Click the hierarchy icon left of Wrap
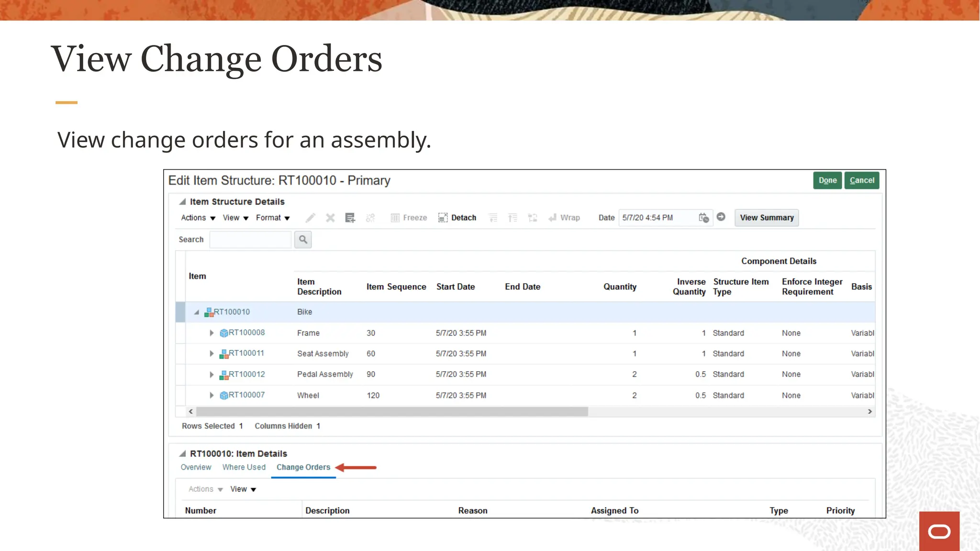The height and width of the screenshot is (551, 980). pyautogui.click(x=533, y=218)
